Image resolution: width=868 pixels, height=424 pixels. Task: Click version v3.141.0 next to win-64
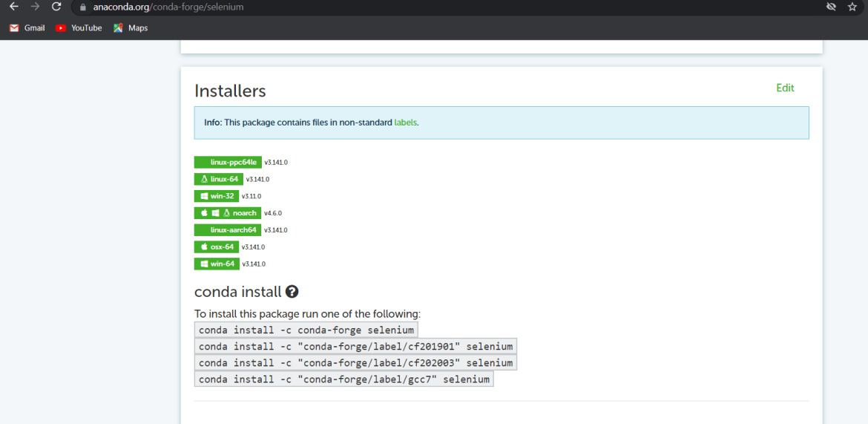pyautogui.click(x=254, y=264)
